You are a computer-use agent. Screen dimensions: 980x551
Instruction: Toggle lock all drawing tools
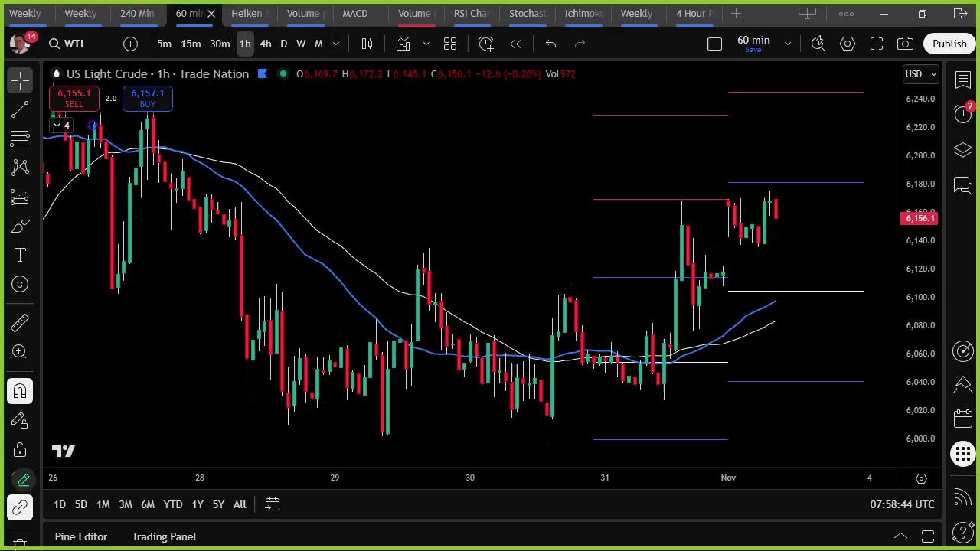click(20, 450)
